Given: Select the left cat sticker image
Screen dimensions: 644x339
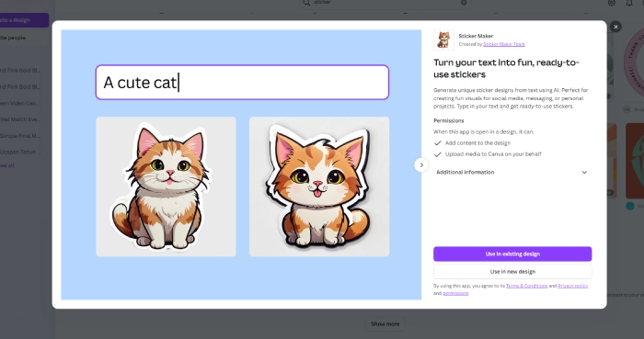Looking at the screenshot, I should [x=166, y=186].
